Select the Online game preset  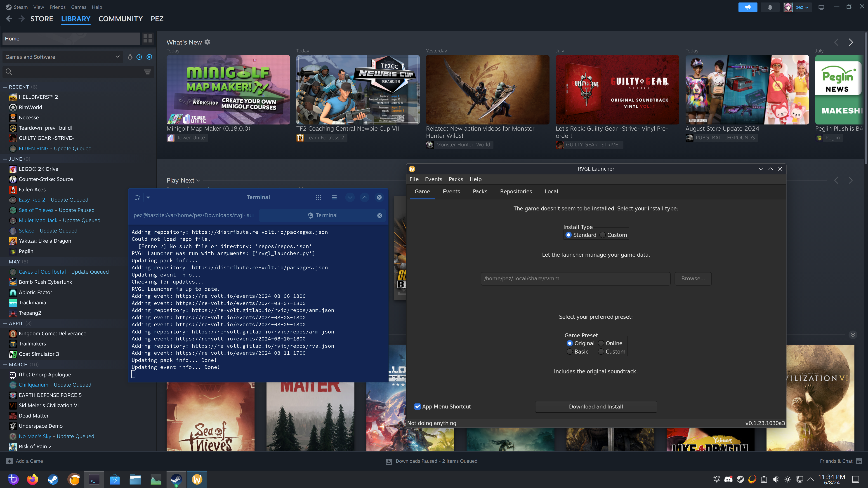[x=601, y=343]
